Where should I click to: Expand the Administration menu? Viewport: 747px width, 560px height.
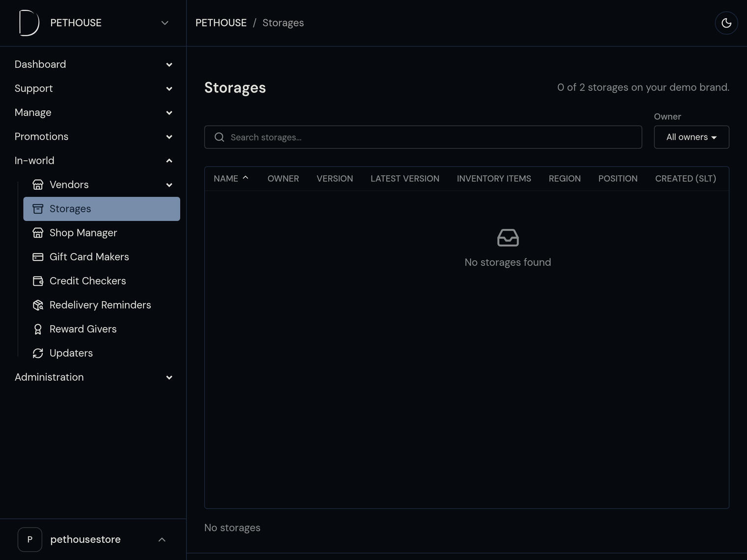(93, 377)
